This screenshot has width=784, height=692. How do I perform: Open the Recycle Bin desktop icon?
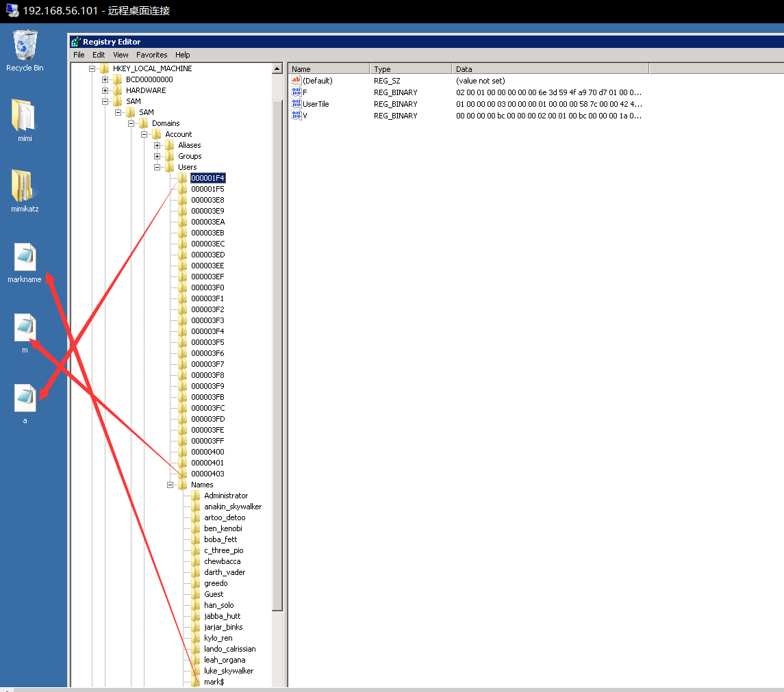[x=25, y=51]
